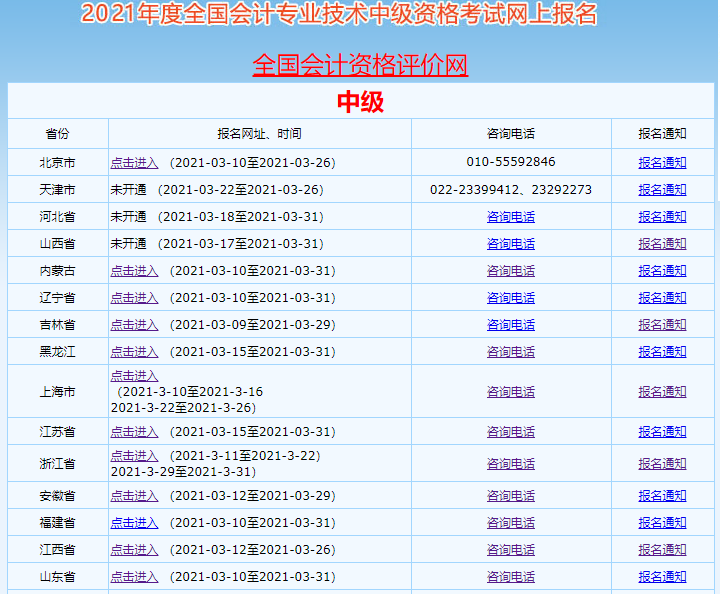Click the 省份 column header
The height and width of the screenshot is (594, 720).
coord(57,134)
